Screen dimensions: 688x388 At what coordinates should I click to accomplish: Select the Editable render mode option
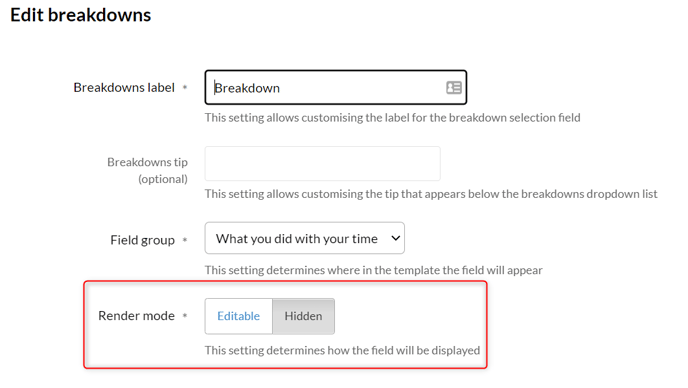[x=239, y=316]
